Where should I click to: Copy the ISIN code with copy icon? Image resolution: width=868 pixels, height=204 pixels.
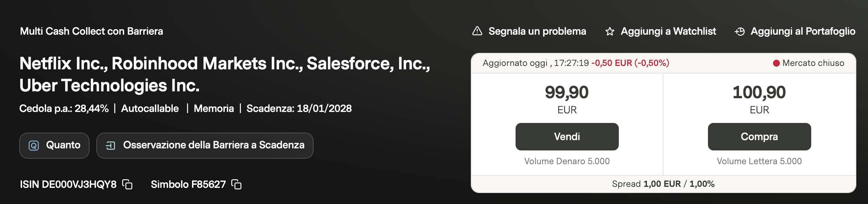click(127, 184)
